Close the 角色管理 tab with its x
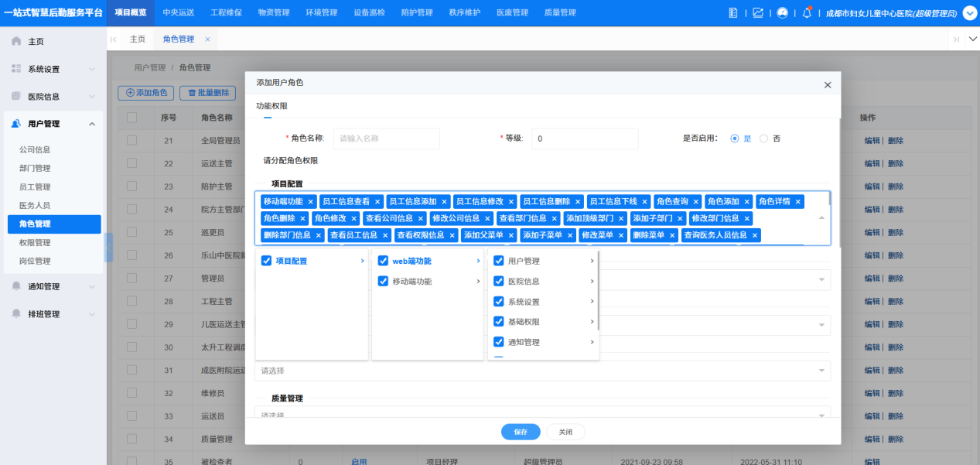Screen dimensions: 980x465 (207, 39)
